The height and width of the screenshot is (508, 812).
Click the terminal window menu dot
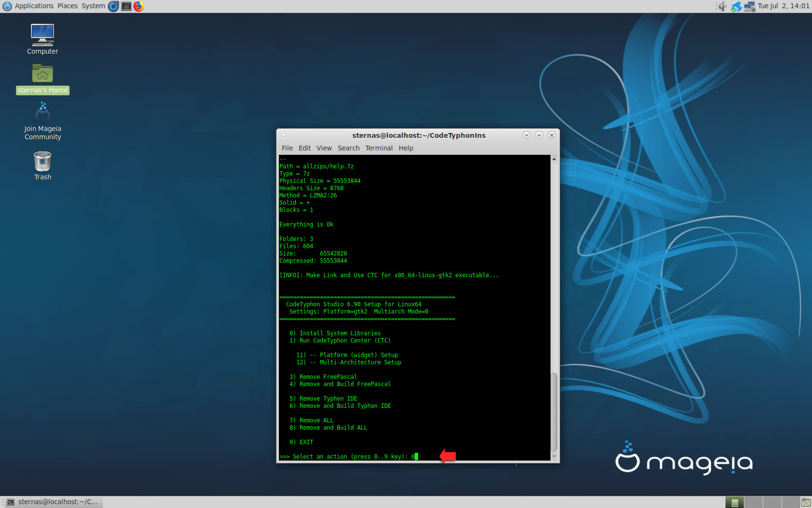click(284, 135)
